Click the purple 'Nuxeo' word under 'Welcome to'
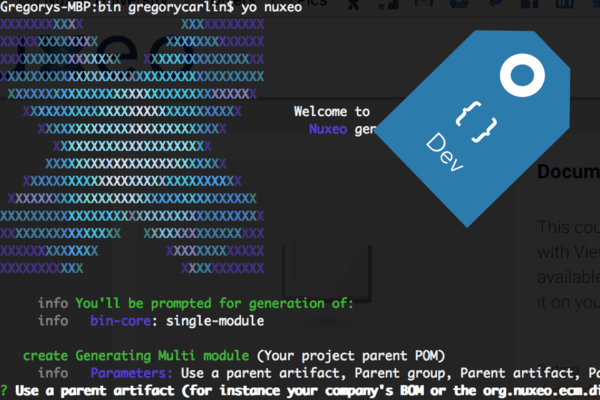 tap(328, 129)
